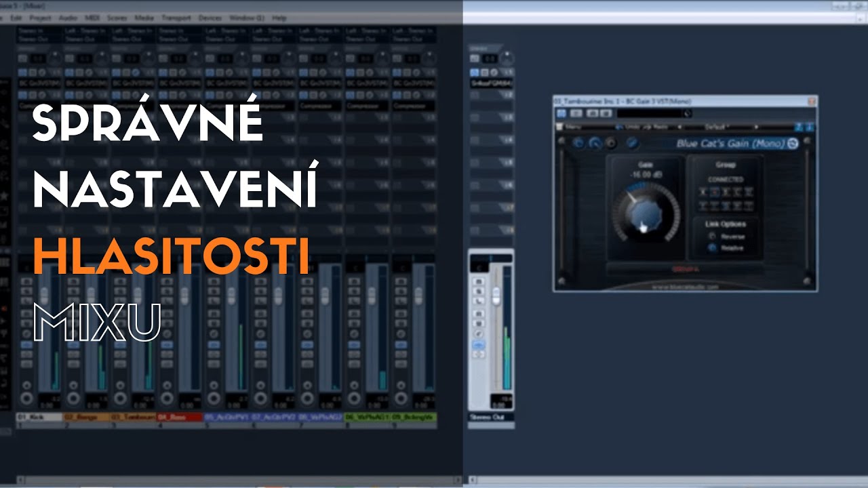Click the second round icon on the Blue Cat toolbar
Screen dimensions: 868x488
click(x=595, y=143)
